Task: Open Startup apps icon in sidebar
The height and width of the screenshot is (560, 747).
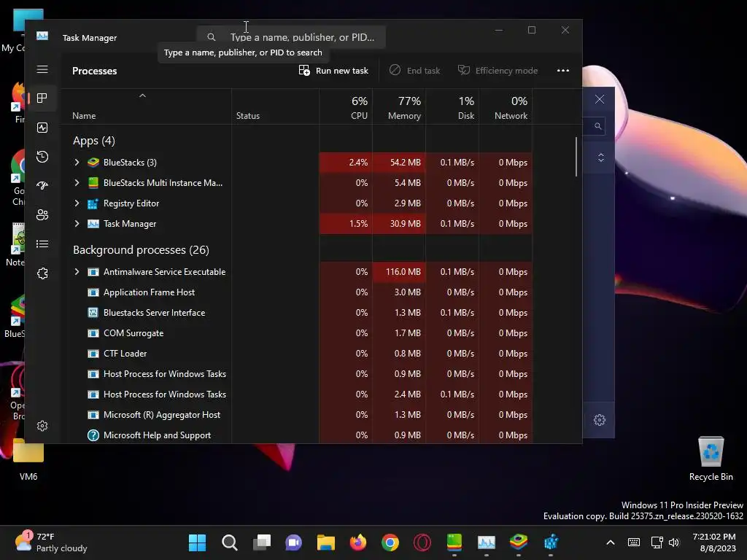Action: pos(42,186)
